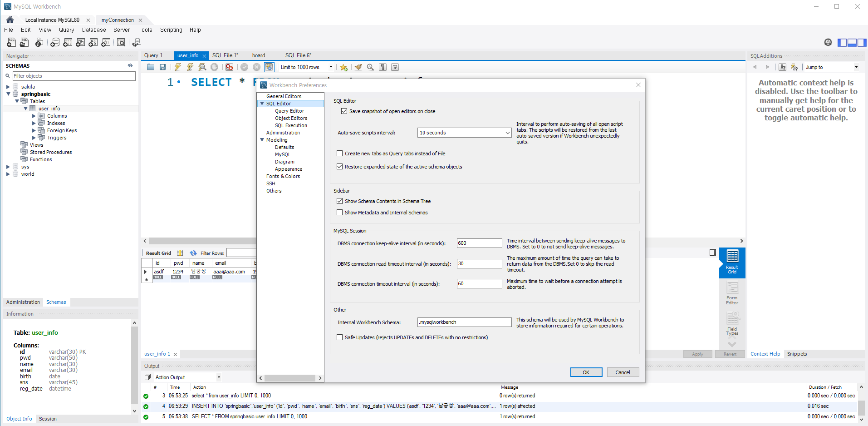Click Cancel in Workbench Preferences

coord(623,372)
